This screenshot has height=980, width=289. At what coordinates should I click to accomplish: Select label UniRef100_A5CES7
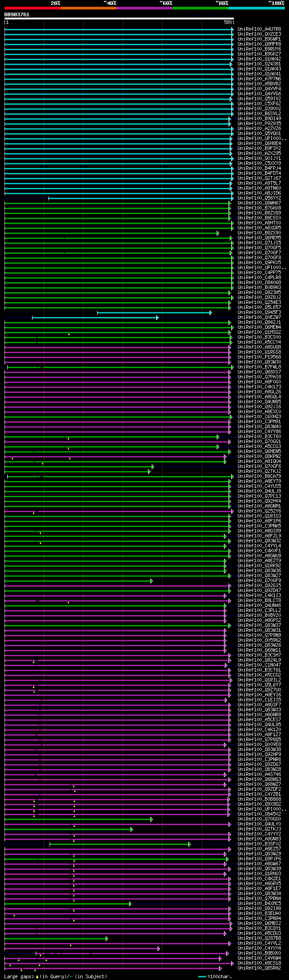coord(259,720)
